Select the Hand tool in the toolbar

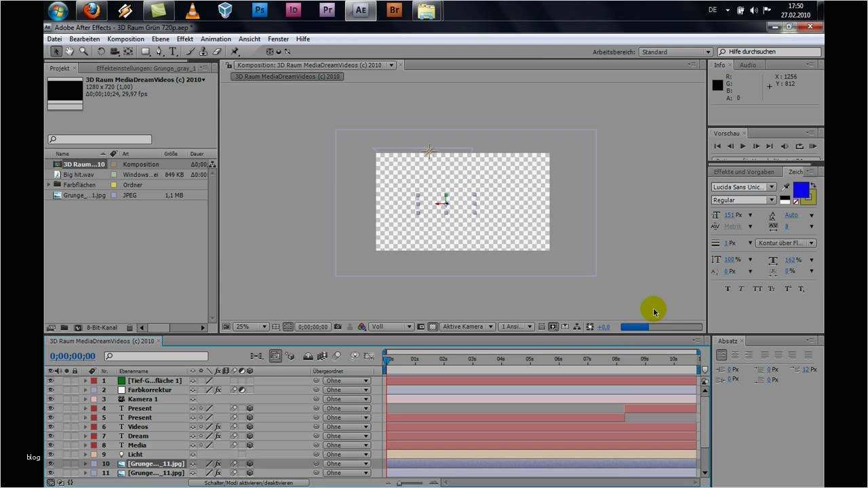click(70, 52)
